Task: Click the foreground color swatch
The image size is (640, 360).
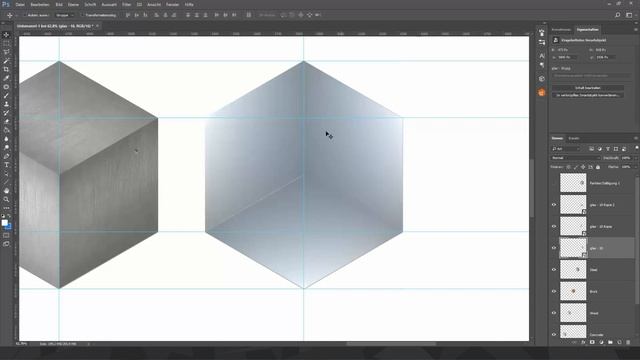Action: coord(4,223)
